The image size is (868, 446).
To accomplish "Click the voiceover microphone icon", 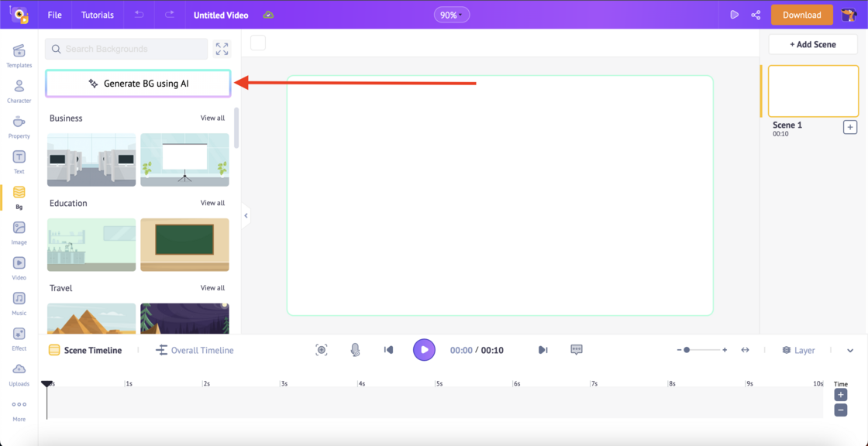I will click(x=355, y=349).
